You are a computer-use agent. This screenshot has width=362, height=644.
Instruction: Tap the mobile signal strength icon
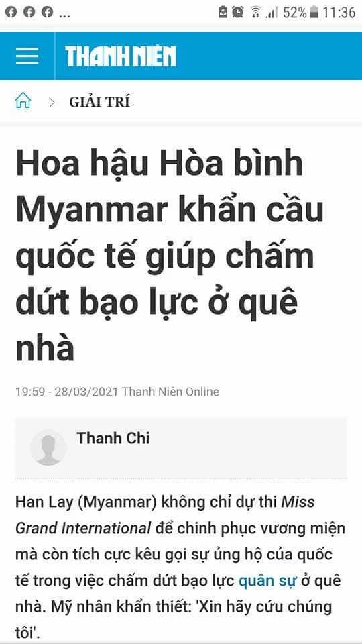tap(271, 13)
